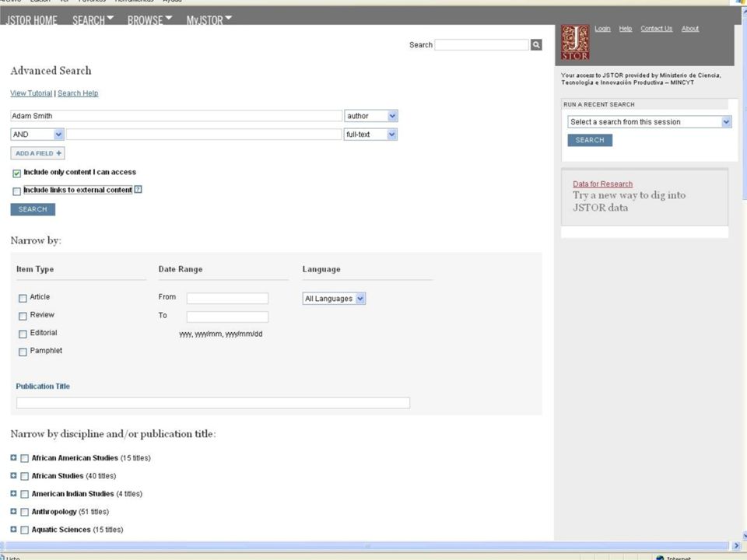The image size is (747, 560).
Task: Click the Publication Title input field
Action: tap(213, 403)
